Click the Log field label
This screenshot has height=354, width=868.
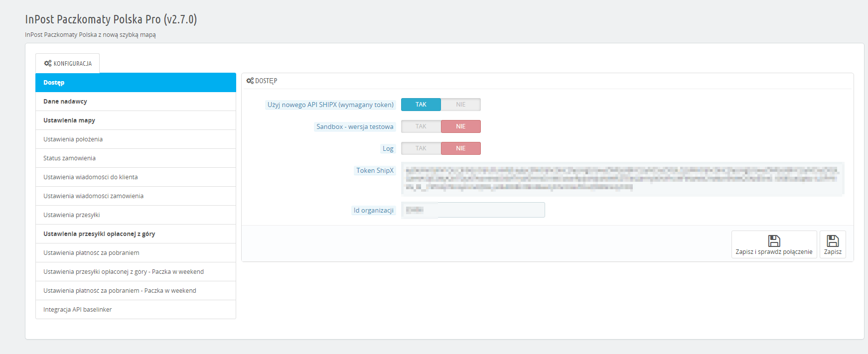tap(388, 148)
